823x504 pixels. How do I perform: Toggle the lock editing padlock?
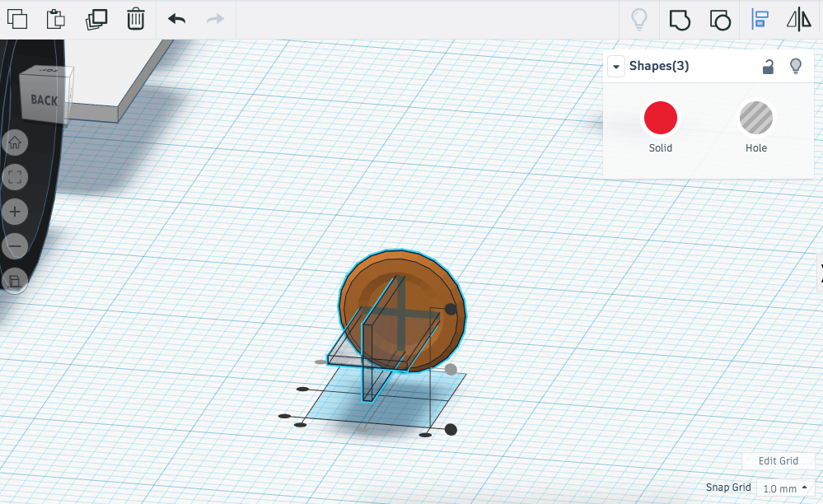click(768, 67)
